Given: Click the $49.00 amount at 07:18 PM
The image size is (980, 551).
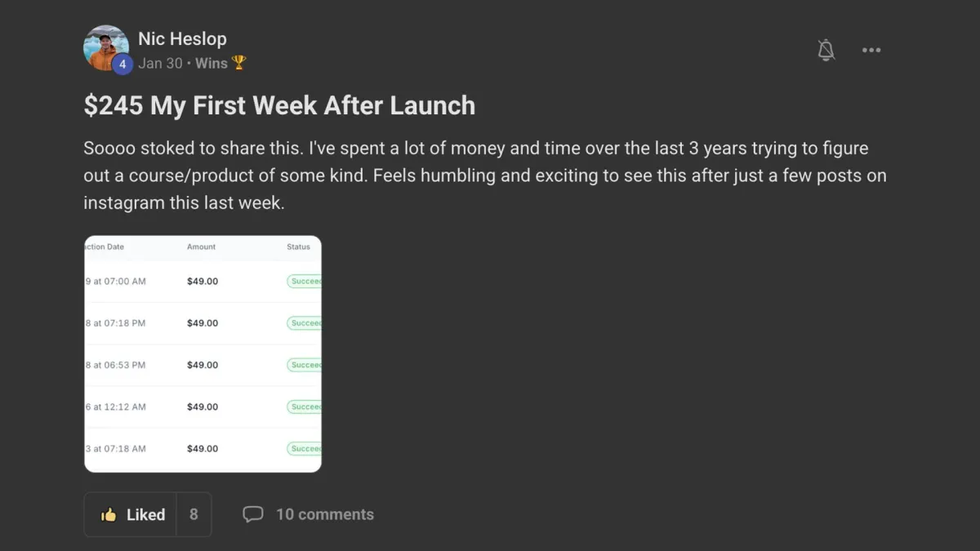Looking at the screenshot, I should (203, 323).
